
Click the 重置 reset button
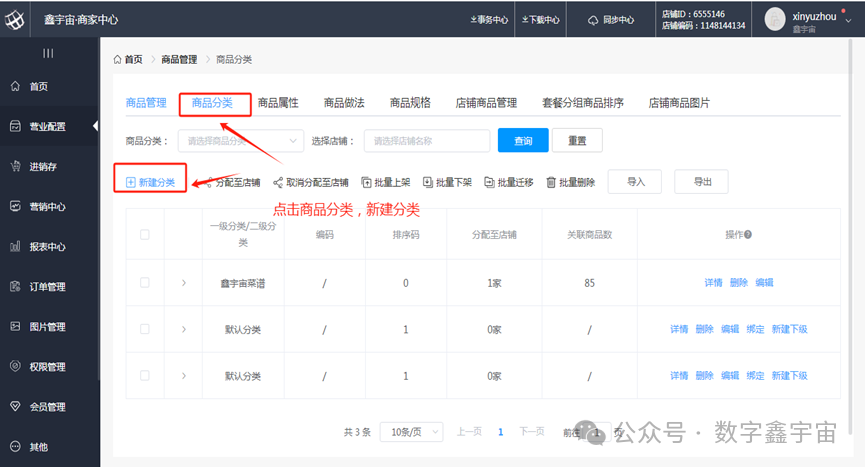[x=577, y=141]
